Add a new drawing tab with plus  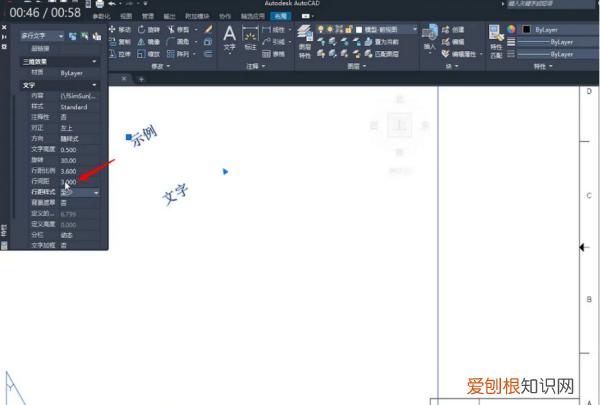[x=141, y=79]
